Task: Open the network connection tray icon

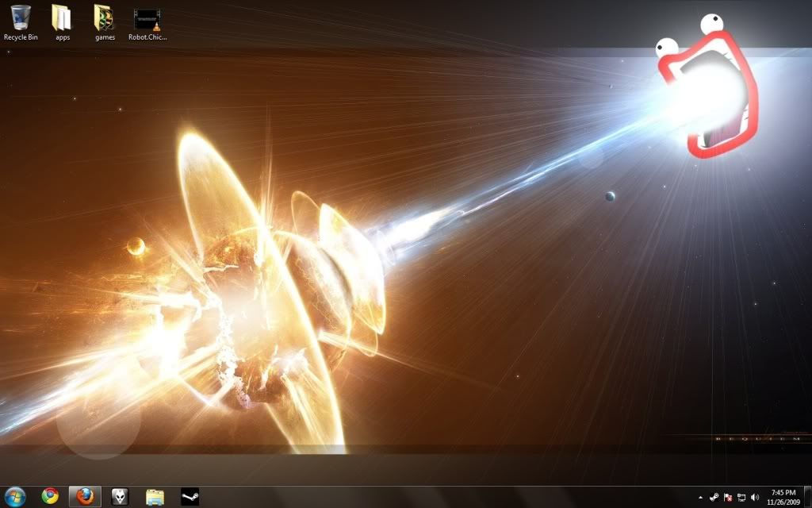Action: (x=741, y=497)
